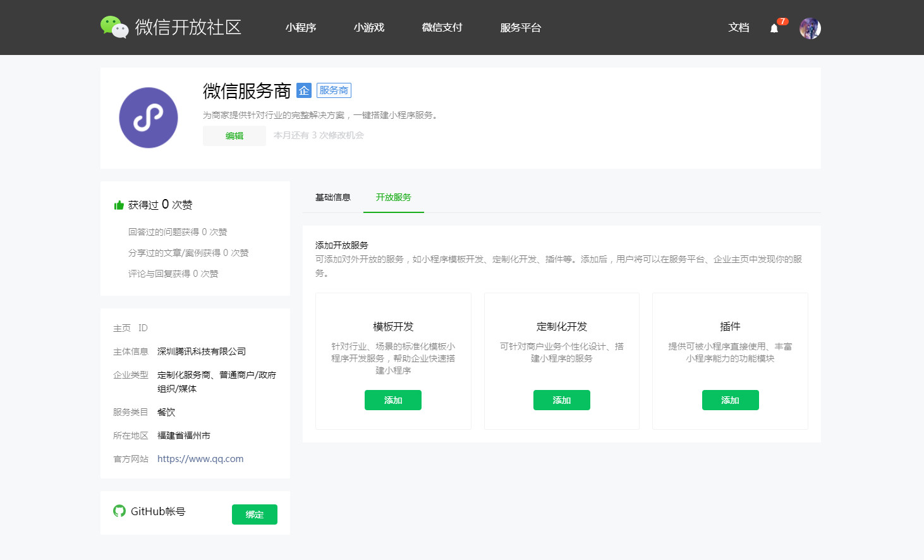Viewport: 924px width, 560px height.
Task: Open the 小游戏 menu item
Action: (x=369, y=28)
